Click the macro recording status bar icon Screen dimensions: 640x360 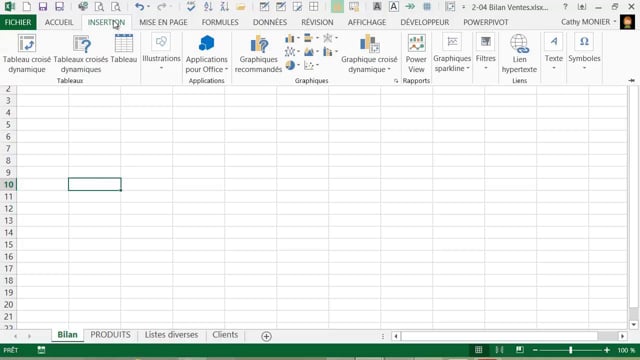41,350
